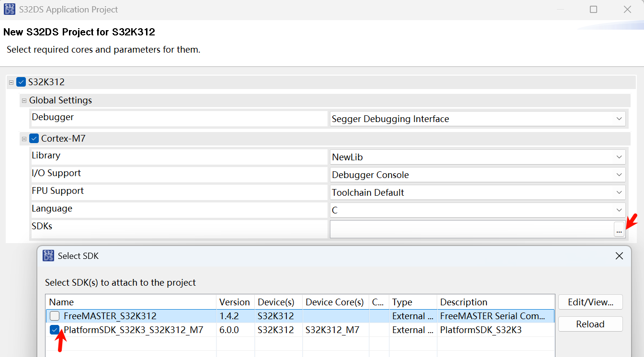Click the Device(s) column header
Viewport: 644px width, 357px height.
click(278, 302)
